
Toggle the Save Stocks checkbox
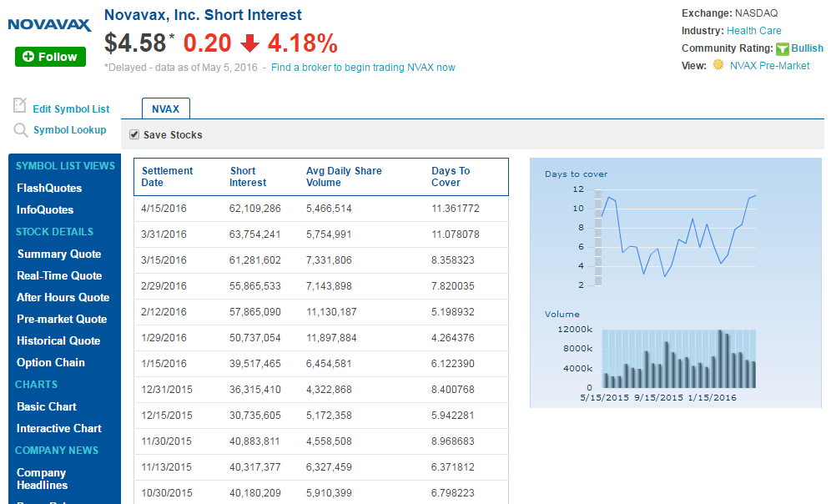(x=134, y=134)
